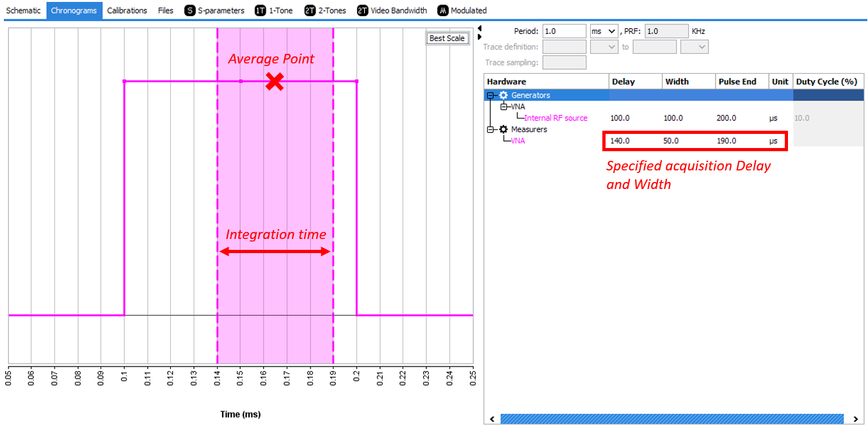The image size is (868, 428).
Task: Click the S-parameters tab icon
Action: [x=190, y=10]
